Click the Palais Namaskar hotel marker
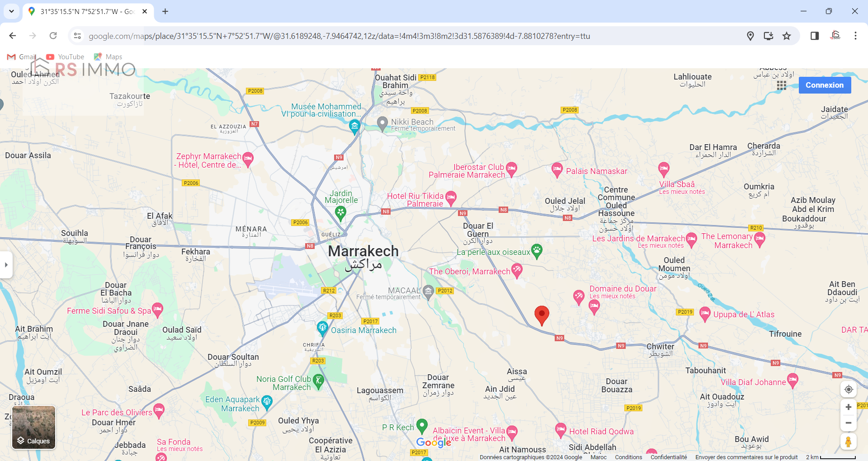 coord(557,170)
